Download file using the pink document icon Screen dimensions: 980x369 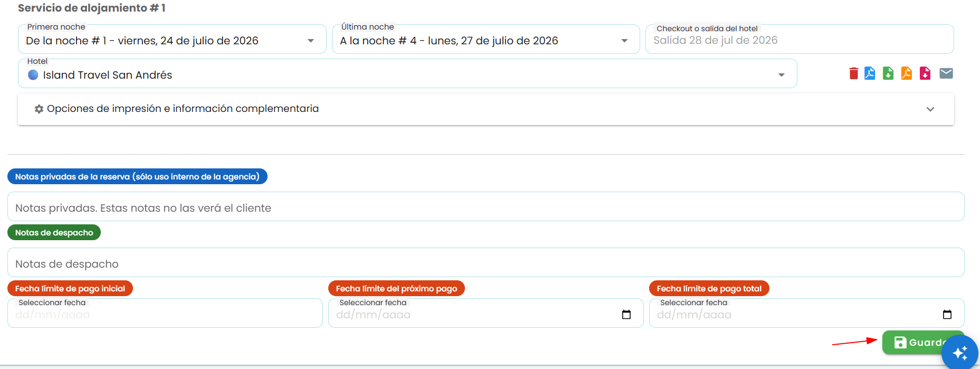(x=925, y=73)
